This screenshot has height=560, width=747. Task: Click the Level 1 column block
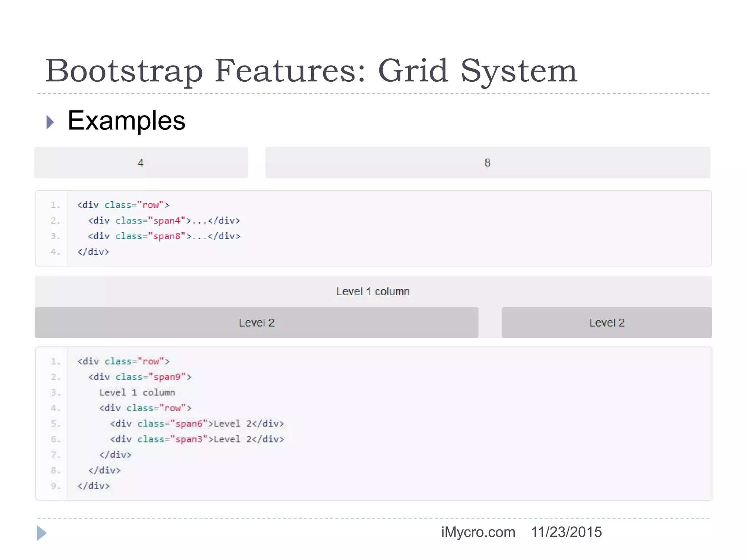[x=373, y=291]
